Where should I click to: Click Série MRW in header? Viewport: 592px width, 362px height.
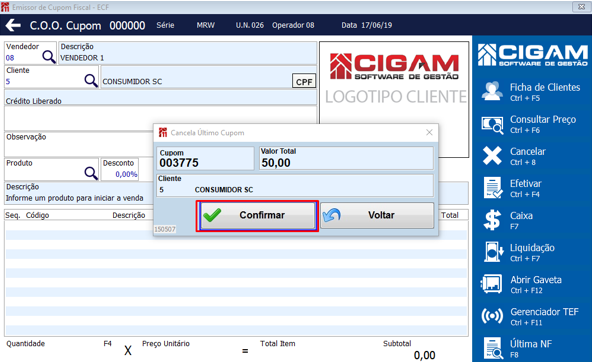tap(185, 25)
